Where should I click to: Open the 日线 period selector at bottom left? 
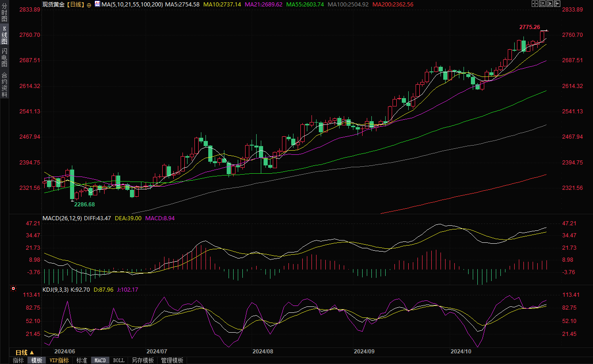point(24,352)
